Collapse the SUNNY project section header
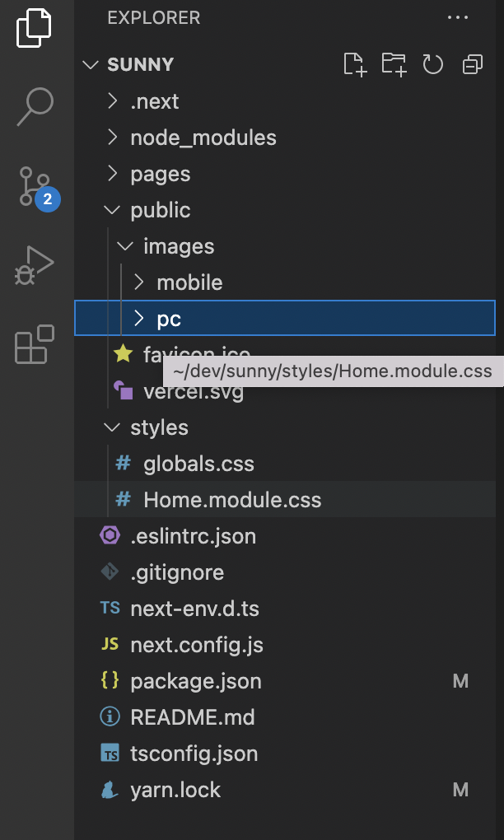The height and width of the screenshot is (840, 504). click(x=140, y=65)
